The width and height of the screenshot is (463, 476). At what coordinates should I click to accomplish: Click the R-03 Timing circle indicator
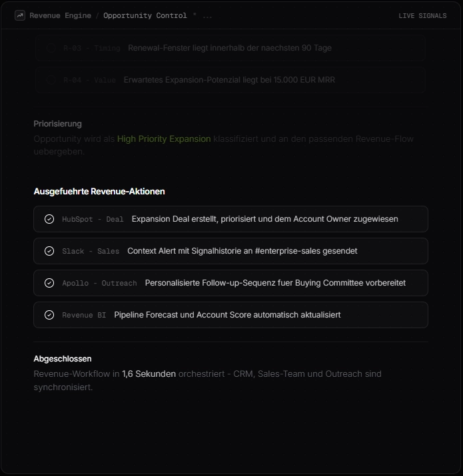click(x=51, y=48)
